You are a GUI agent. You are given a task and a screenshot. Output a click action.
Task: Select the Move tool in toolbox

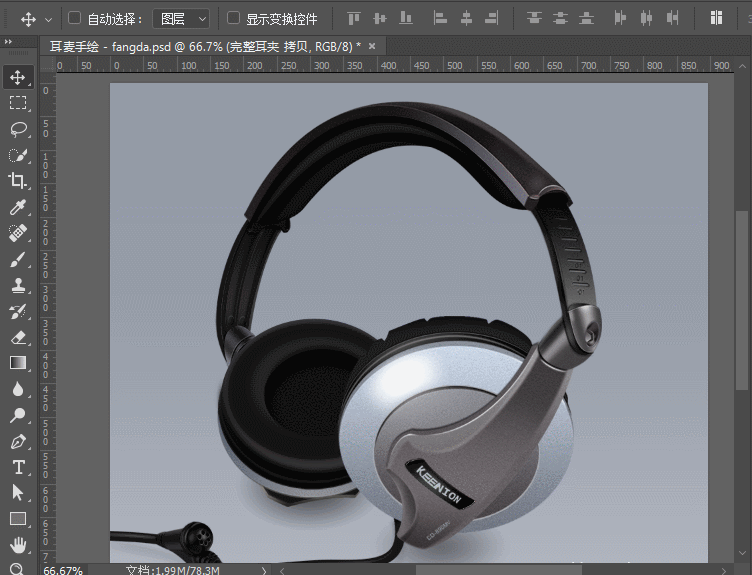[18, 77]
